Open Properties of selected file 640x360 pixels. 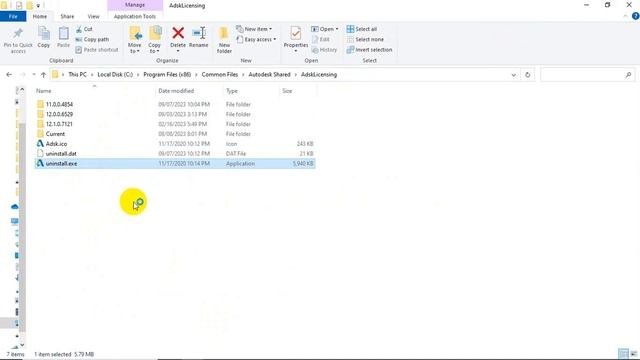(296, 39)
